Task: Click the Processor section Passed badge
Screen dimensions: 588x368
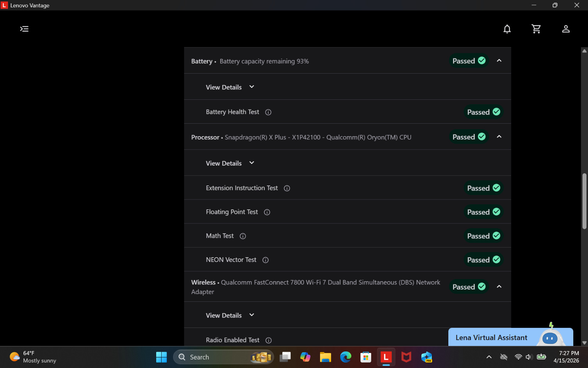Action: [x=469, y=137]
